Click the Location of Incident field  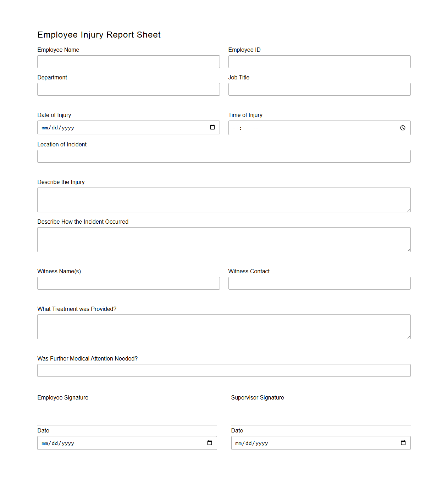[224, 156]
